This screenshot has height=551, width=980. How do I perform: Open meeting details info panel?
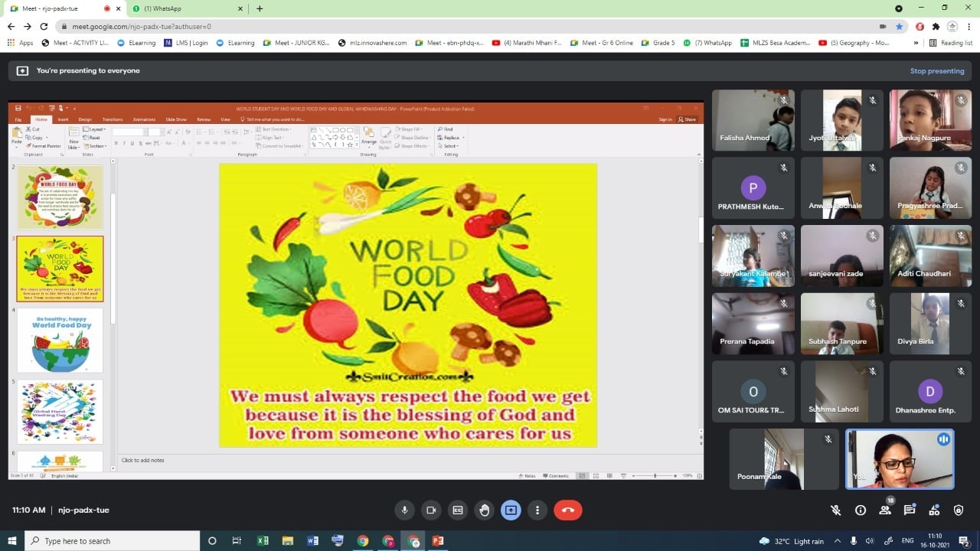(861, 510)
